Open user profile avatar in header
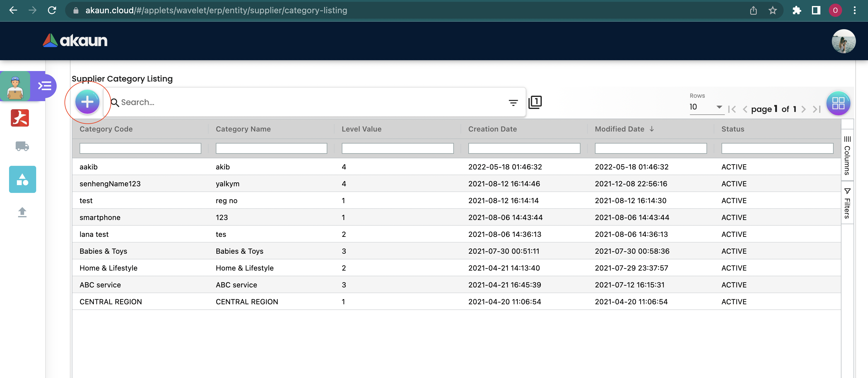The height and width of the screenshot is (378, 868). pos(843,41)
